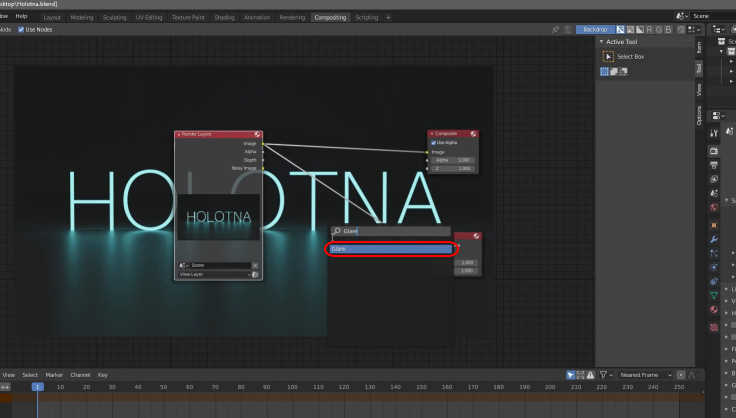The width and height of the screenshot is (736, 418).
Task: Go to parent node tree
Action: pyautogui.click(x=568, y=29)
